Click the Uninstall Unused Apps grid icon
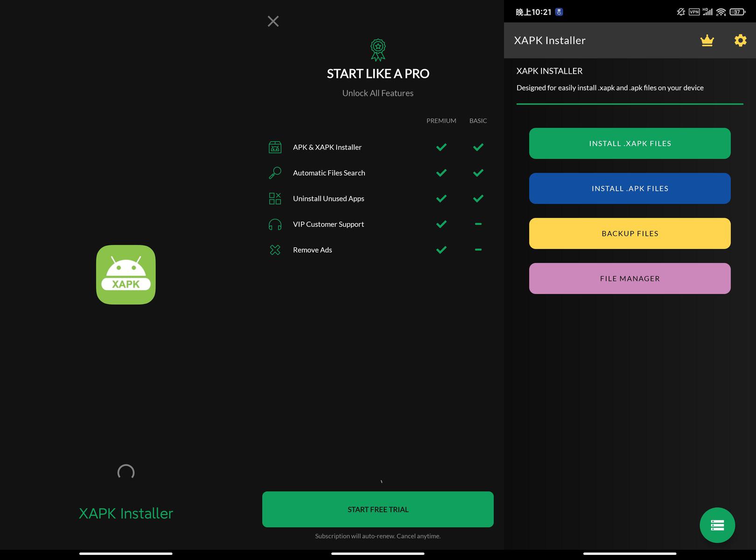756x560 pixels. 275,198
